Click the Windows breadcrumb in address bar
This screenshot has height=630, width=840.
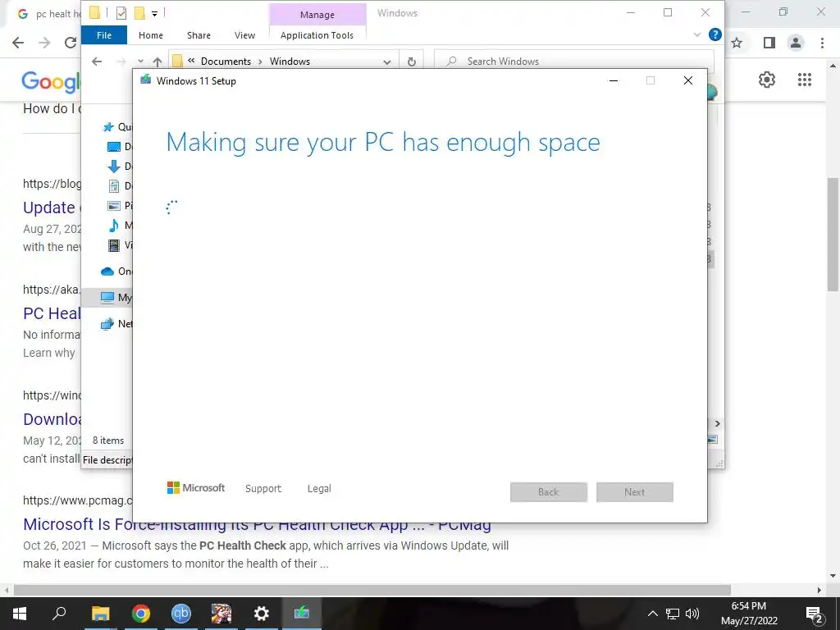coord(290,62)
